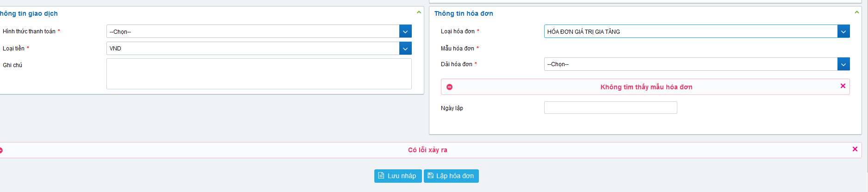Viewport: 868px width, 192px height.
Task: Click the Có lỗi xảy ra message text
Action: [x=427, y=150]
